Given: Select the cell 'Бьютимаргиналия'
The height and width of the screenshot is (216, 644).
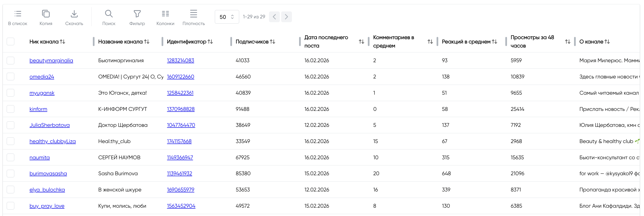Looking at the screenshot, I should tap(121, 60).
